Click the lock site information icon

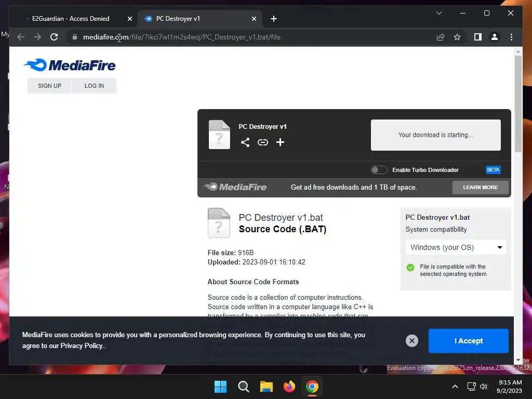click(75, 37)
